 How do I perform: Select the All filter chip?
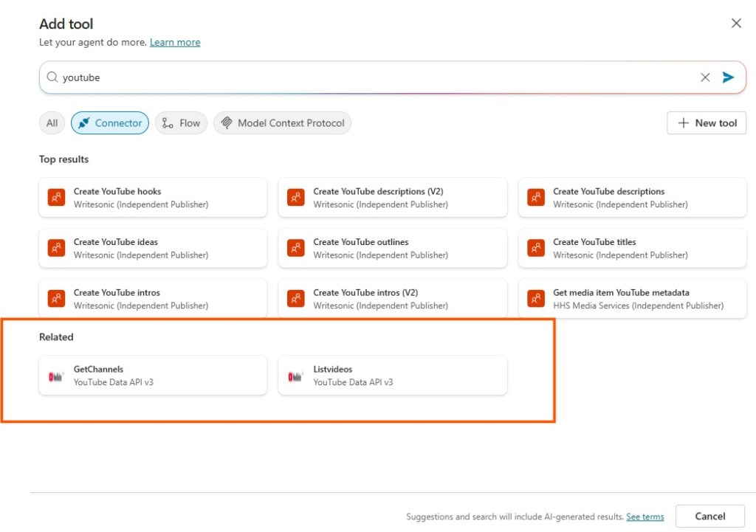tap(52, 123)
